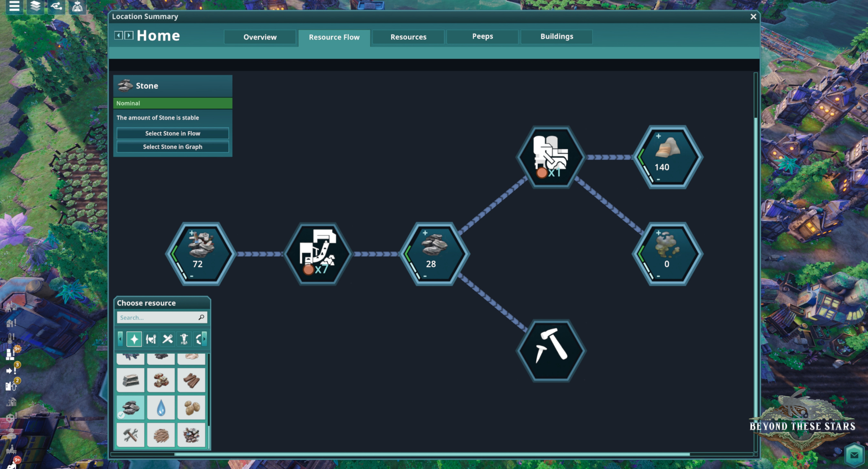Go to next location arrow beside Home
This screenshot has width=868, height=469.
pos(129,35)
